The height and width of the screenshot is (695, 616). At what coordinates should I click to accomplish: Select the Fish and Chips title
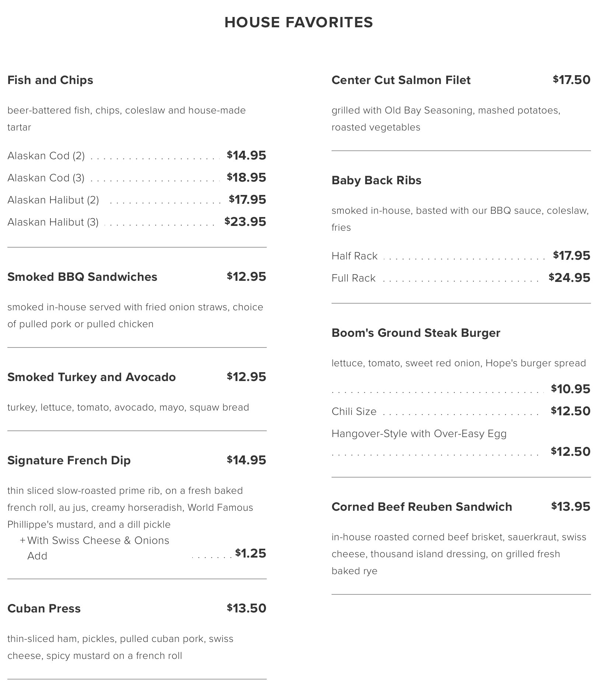pyautogui.click(x=50, y=80)
